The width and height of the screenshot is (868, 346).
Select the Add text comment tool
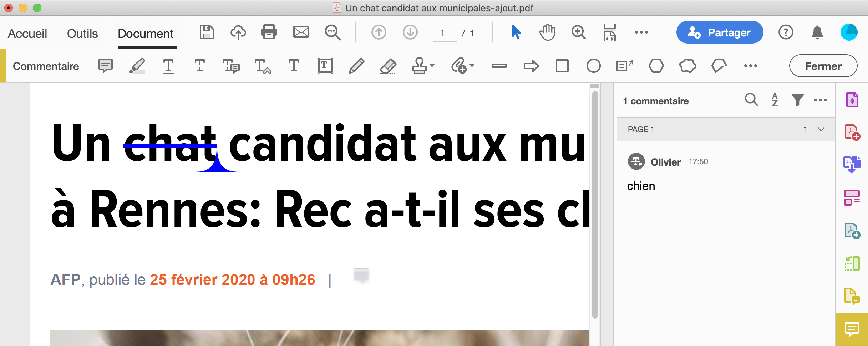(x=294, y=66)
